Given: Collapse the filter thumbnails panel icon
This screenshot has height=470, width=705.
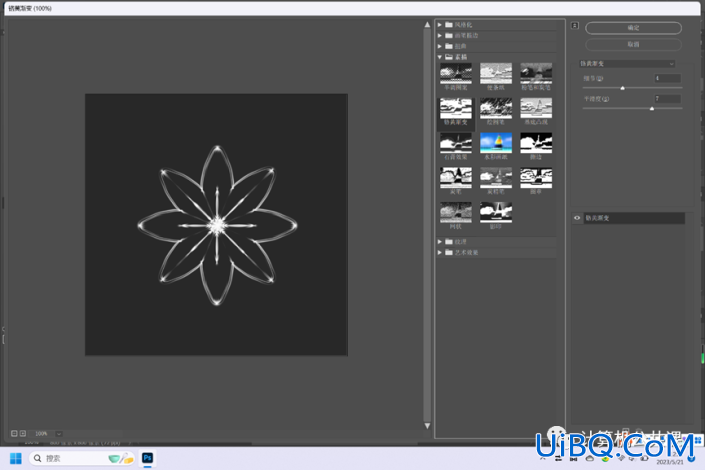Looking at the screenshot, I should click(x=575, y=26).
